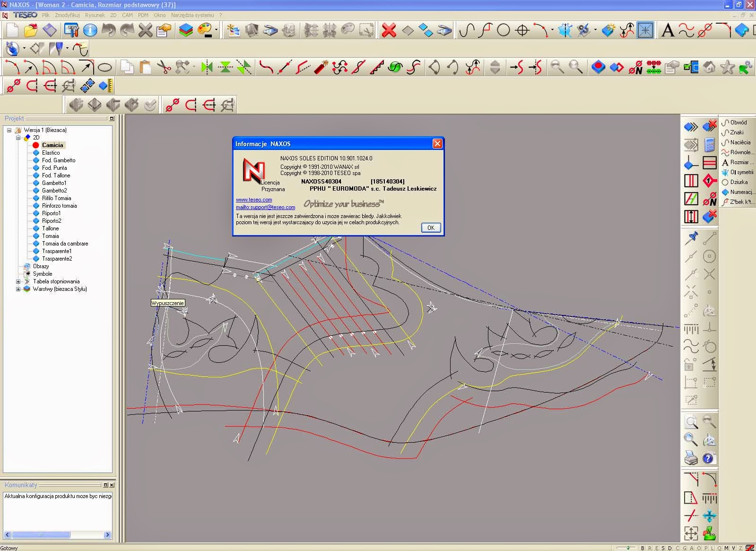Open the Narzędzia systemu menu
The height and width of the screenshot is (551, 756).
coord(192,15)
